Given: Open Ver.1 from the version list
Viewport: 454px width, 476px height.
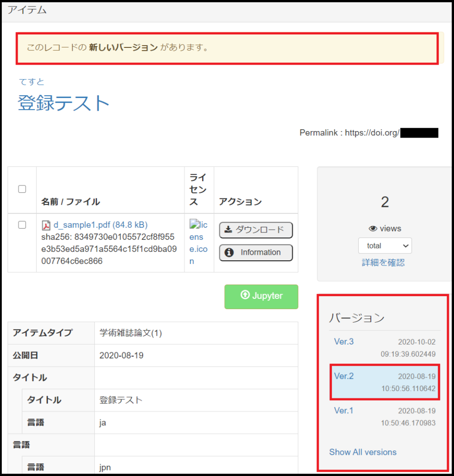Looking at the screenshot, I should [343, 410].
